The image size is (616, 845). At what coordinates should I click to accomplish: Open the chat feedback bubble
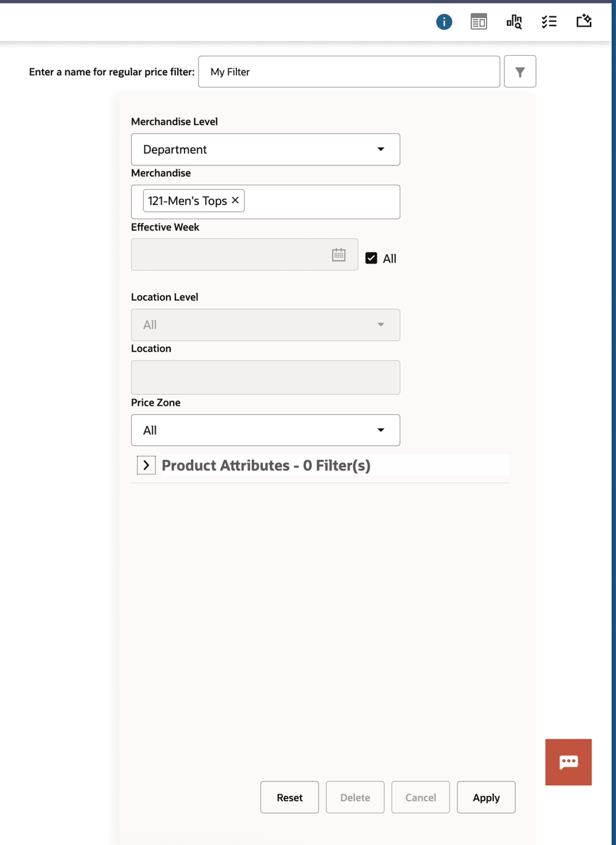568,762
